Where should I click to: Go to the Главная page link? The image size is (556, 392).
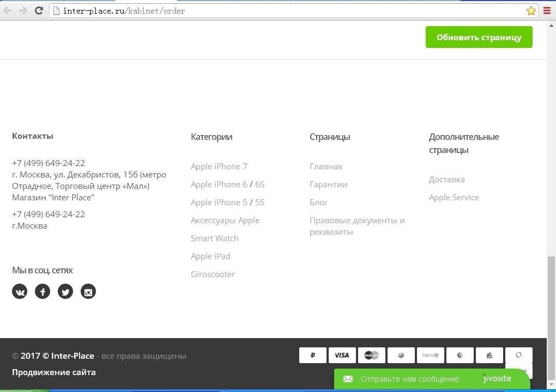coord(325,167)
